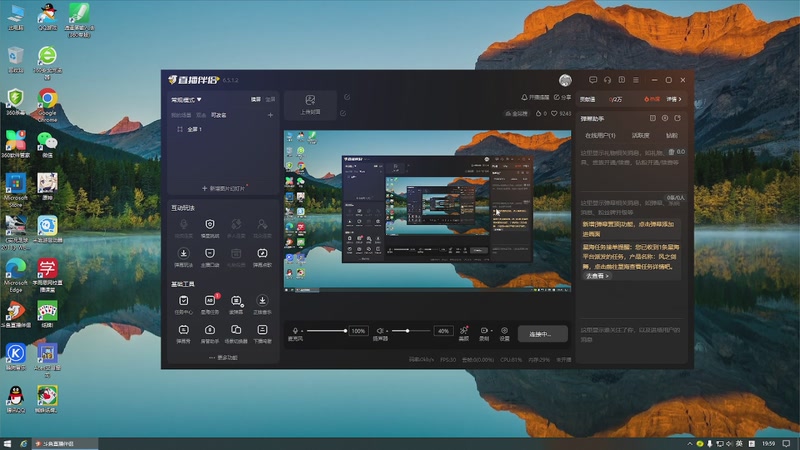Select the highlighted third scene tab
This screenshot has height=450, width=800.
[x=218, y=115]
